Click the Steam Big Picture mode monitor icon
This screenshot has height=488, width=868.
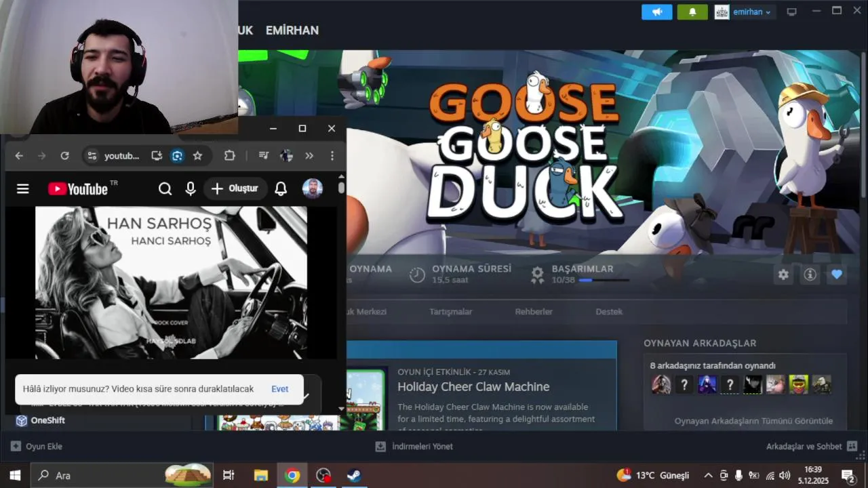pos(791,12)
